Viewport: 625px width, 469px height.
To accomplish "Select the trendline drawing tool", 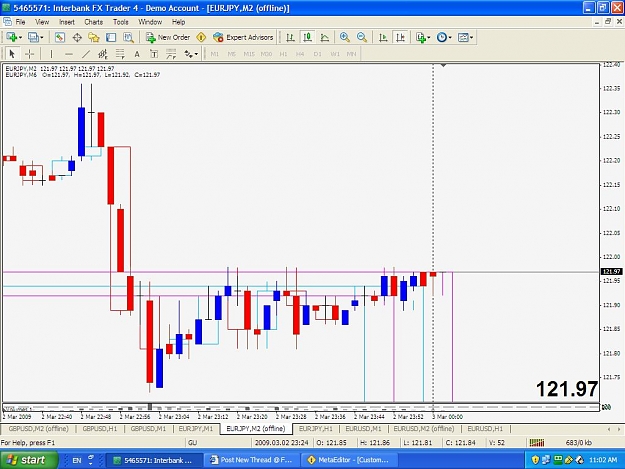I will 86,54.
